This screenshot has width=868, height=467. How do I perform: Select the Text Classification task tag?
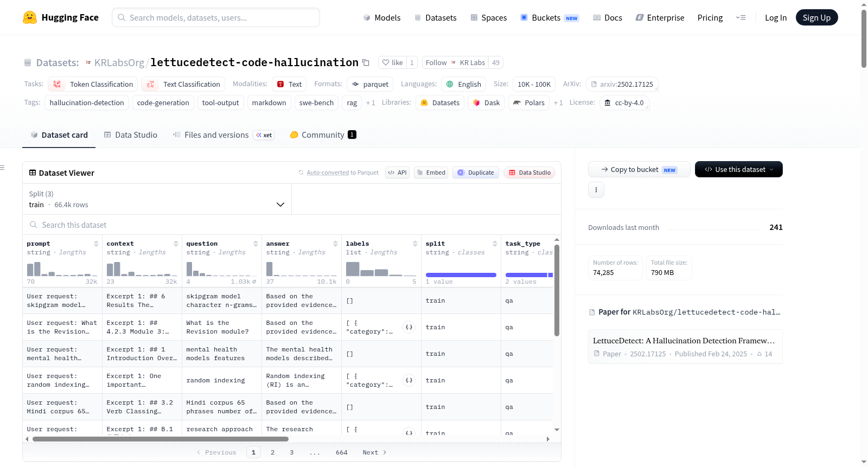[183, 84]
